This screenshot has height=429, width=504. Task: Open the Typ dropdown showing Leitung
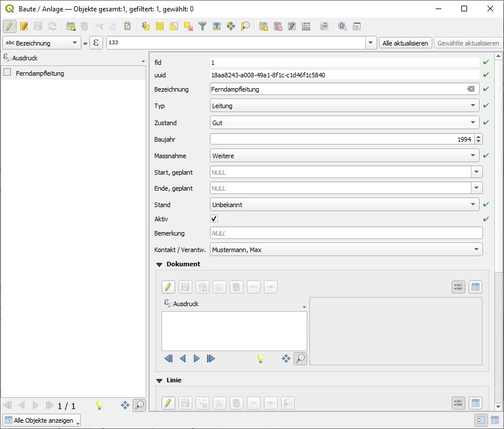[345, 106]
